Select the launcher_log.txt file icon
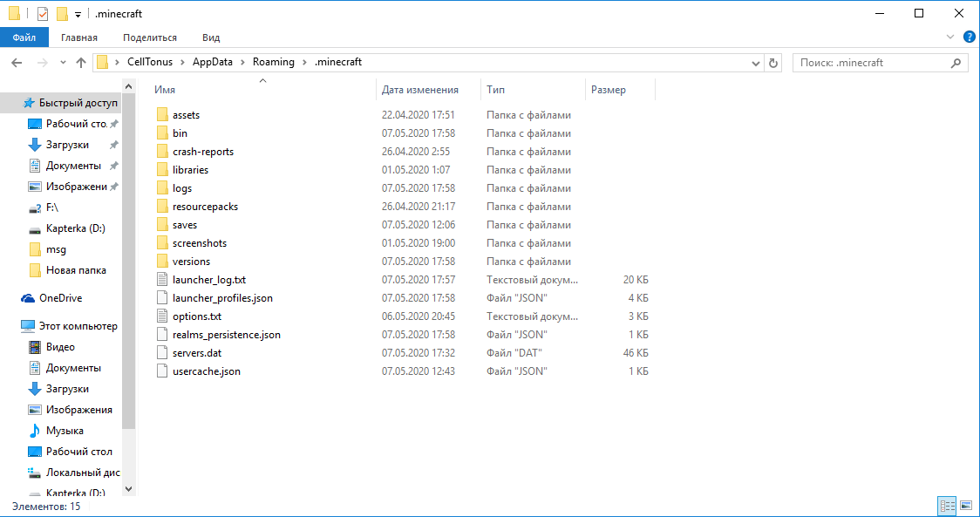 (x=162, y=280)
